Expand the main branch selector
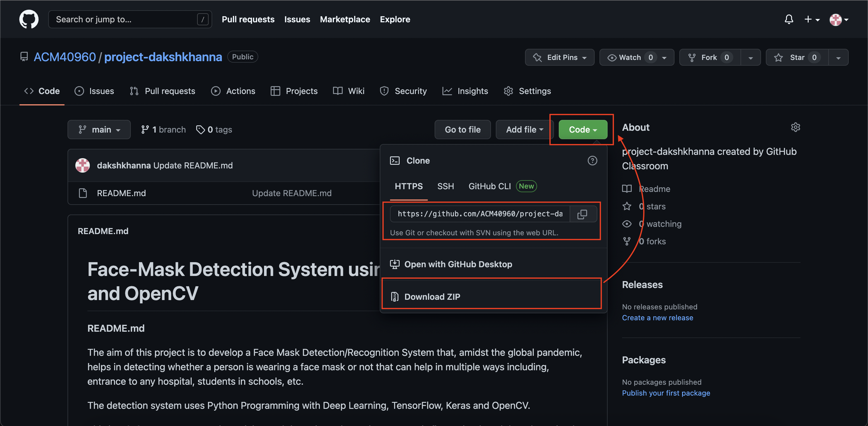The height and width of the screenshot is (426, 868). click(x=99, y=130)
